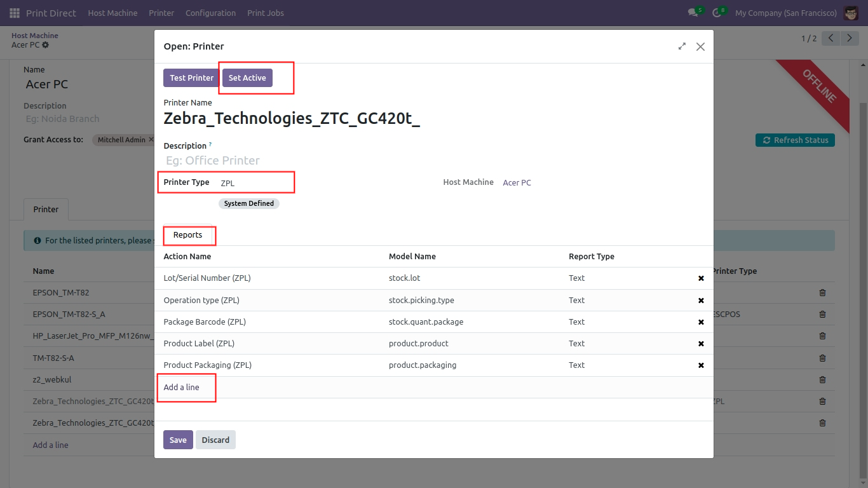Image resolution: width=868 pixels, height=488 pixels.
Task: Delete the Lot/Serial Number (ZPL) report row
Action: tap(701, 278)
